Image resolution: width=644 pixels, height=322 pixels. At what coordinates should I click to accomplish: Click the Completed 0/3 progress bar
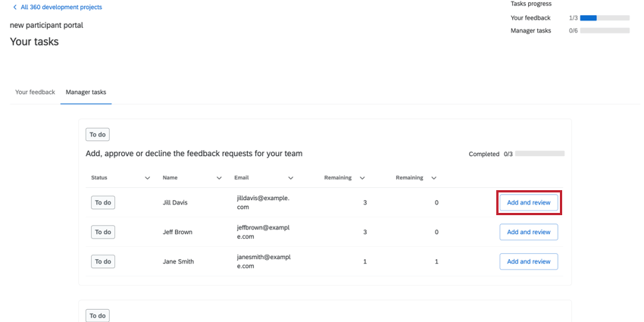[539, 154]
